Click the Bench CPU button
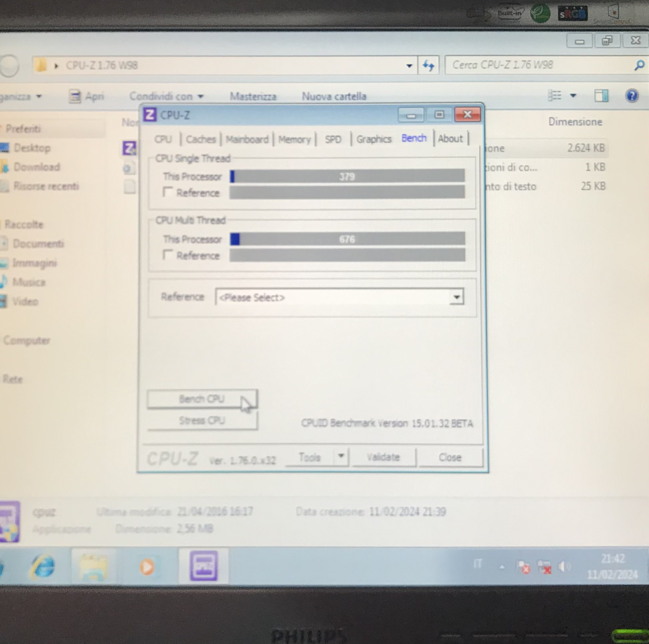649x644 pixels. pyautogui.click(x=202, y=399)
